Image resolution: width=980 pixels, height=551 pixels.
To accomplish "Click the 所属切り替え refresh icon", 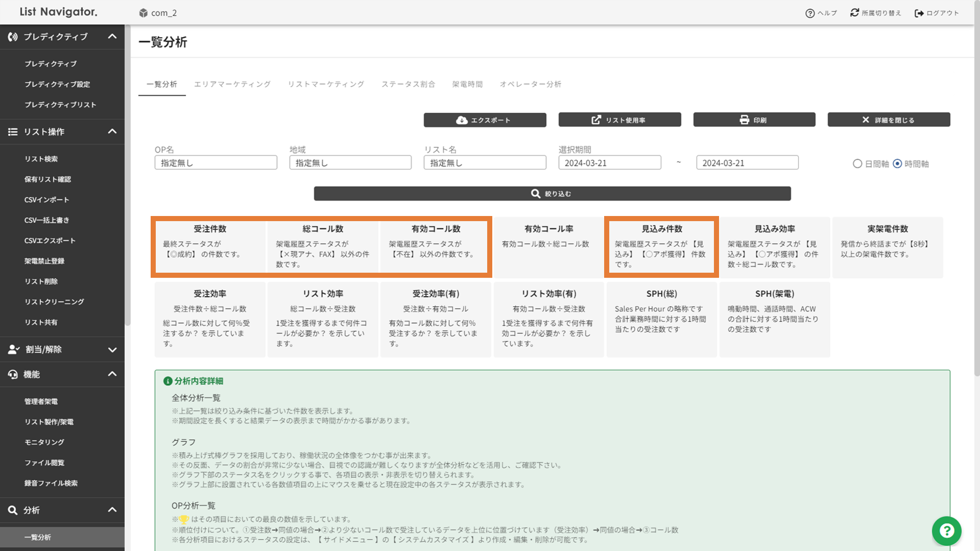I will coord(854,13).
